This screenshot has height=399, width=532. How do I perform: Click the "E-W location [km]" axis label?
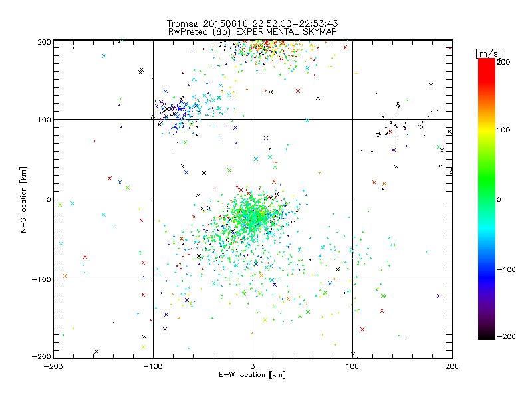click(252, 374)
